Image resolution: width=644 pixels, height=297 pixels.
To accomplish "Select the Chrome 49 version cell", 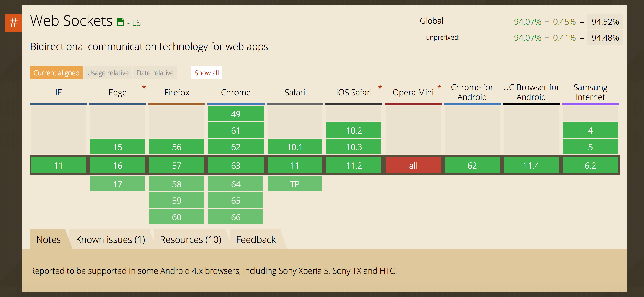I will [x=236, y=114].
